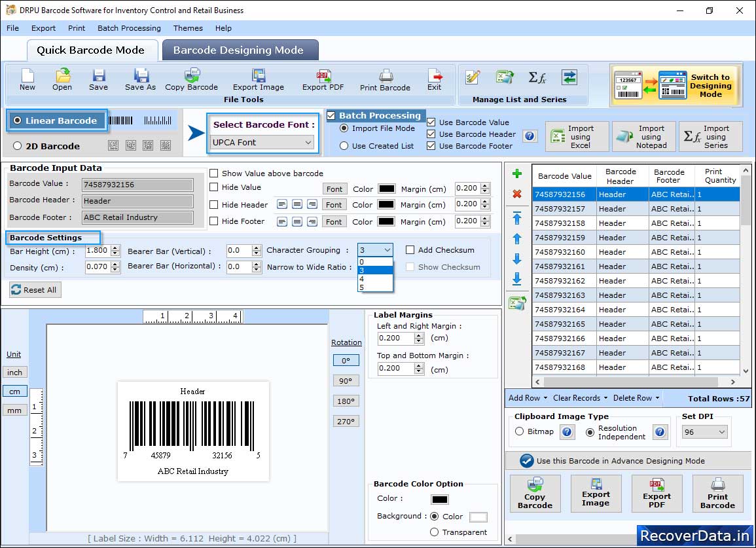Choose 4 in Character Grouping list

375,279
